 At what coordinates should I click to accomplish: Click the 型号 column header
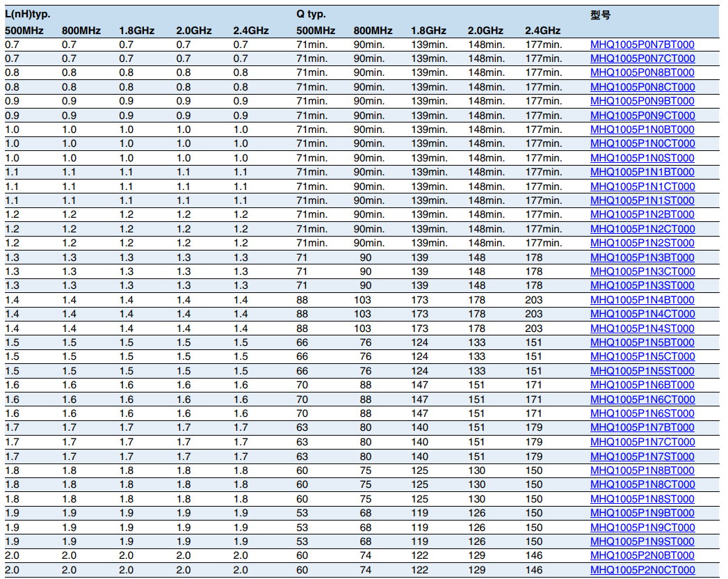point(600,14)
